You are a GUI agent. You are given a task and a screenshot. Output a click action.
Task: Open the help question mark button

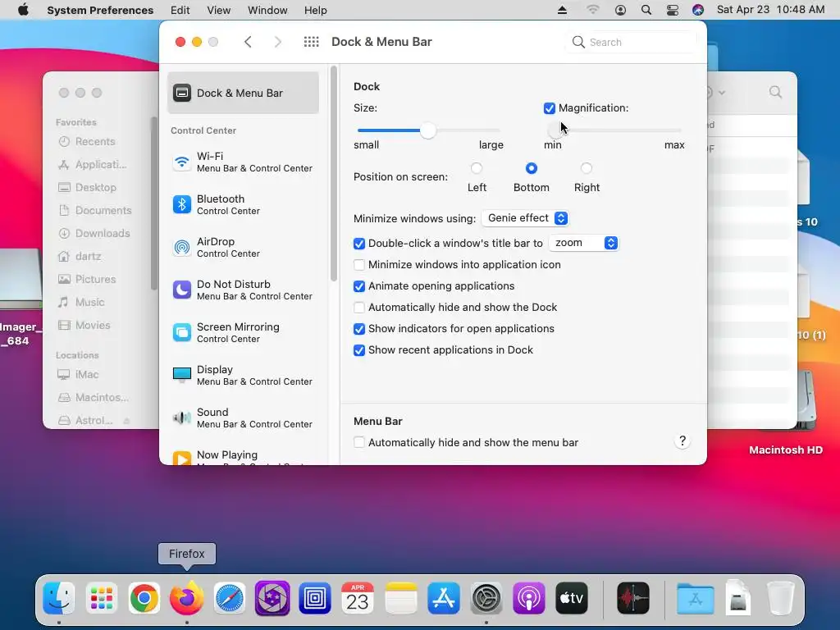coord(682,441)
